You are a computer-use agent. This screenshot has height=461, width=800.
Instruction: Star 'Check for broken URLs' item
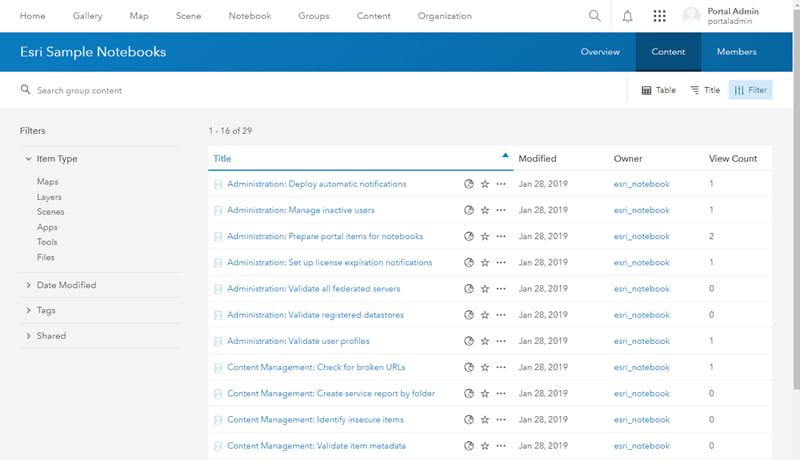tap(485, 367)
